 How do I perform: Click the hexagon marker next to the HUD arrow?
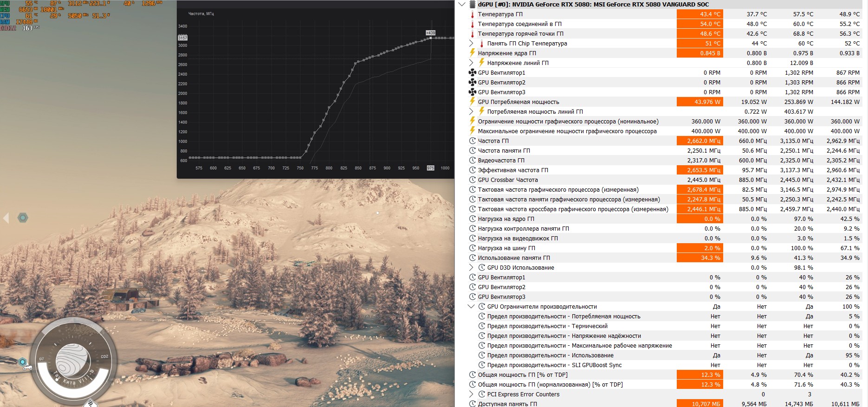point(23,218)
